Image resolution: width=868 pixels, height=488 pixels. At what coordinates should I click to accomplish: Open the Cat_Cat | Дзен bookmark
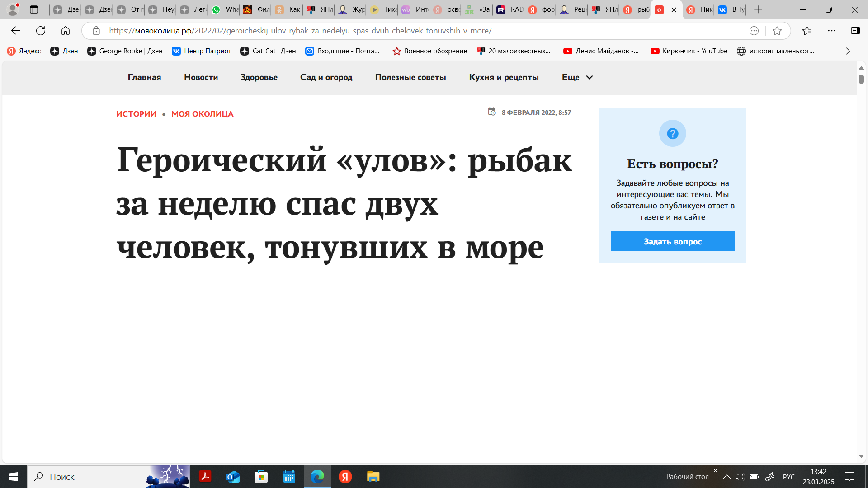point(268,51)
